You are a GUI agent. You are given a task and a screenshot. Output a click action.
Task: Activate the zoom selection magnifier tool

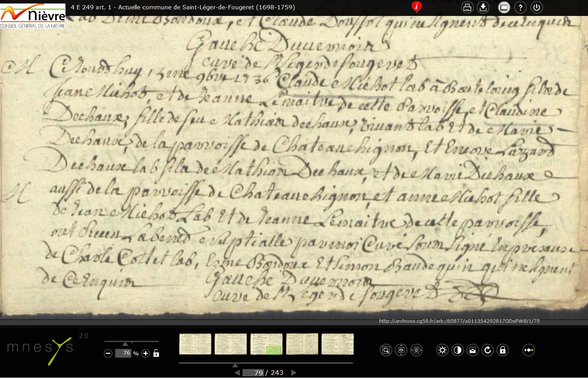[x=386, y=350]
